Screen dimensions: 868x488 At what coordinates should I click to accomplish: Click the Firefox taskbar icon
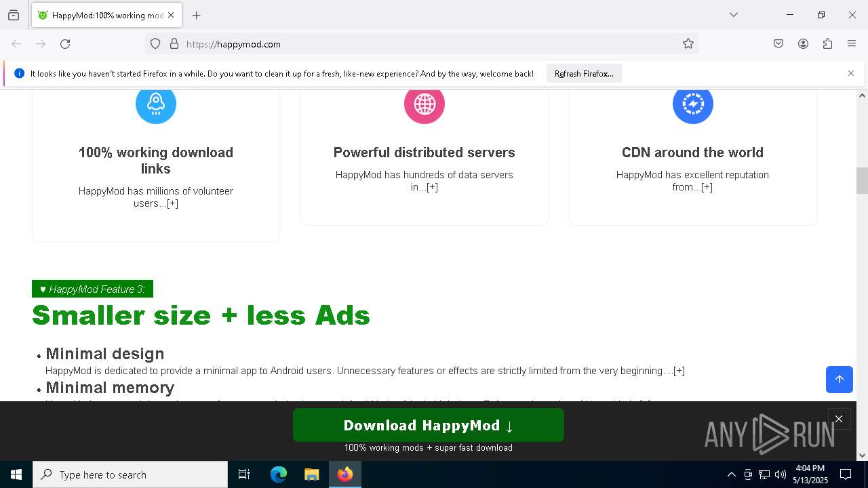tap(345, 474)
